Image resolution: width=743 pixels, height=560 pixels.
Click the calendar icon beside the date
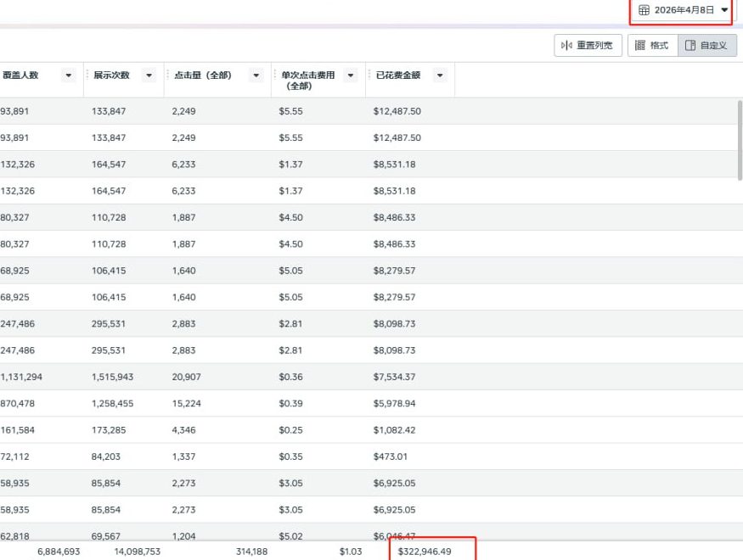(644, 10)
